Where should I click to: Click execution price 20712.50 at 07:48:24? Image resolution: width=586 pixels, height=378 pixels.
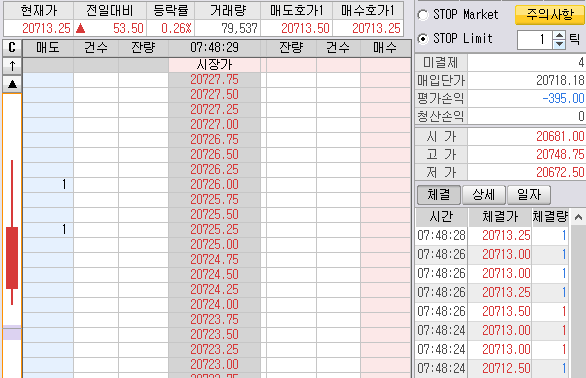point(506,368)
